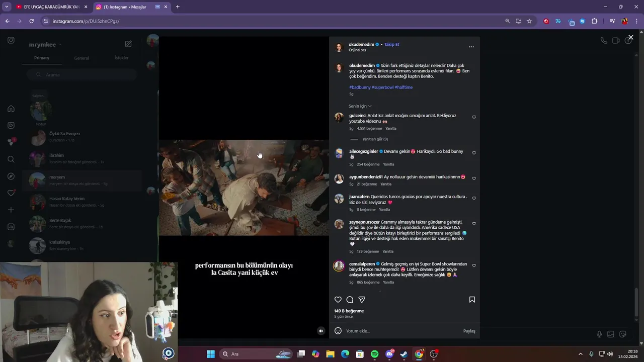The width and height of the screenshot is (644, 362).
Task: Open the chat with Hasan Kutay Verim
Action: [x=82, y=202]
